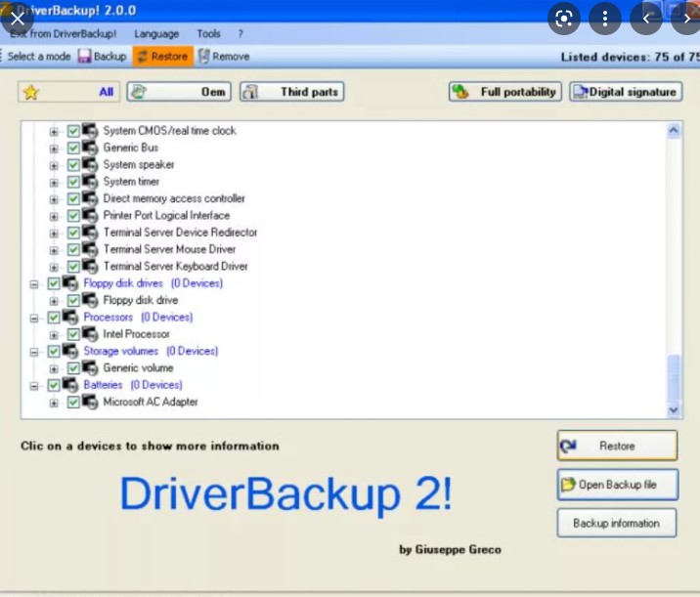
Task: Uncheck the Generic Bus checkbox
Action: pyautogui.click(x=73, y=149)
